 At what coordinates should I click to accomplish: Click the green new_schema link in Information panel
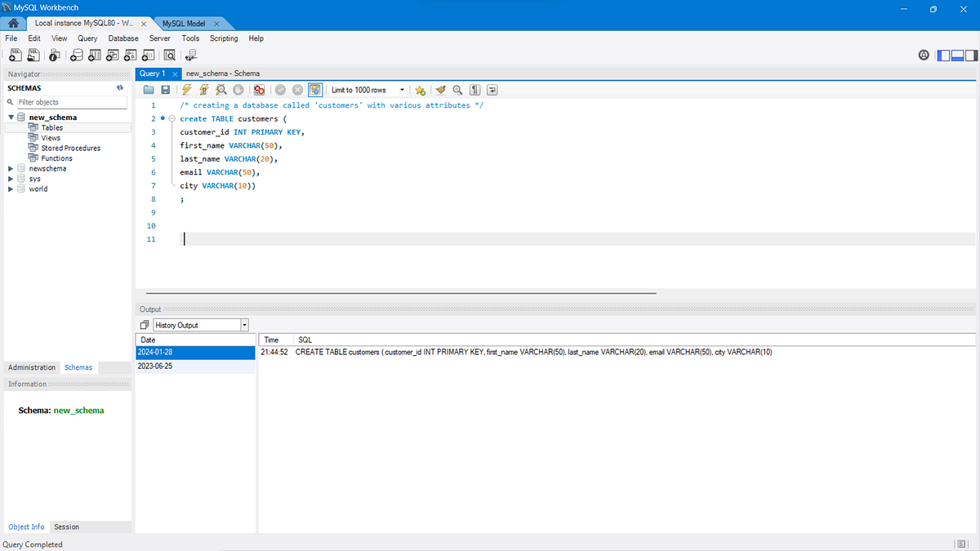(78, 410)
